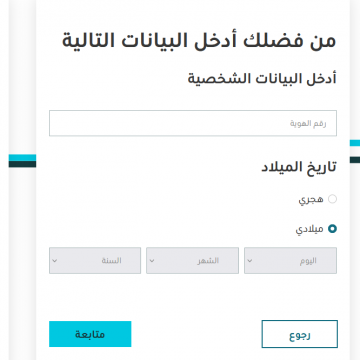Click the رقم الهوية ID number field
The width and height of the screenshot is (360, 360).
pyautogui.click(x=193, y=123)
